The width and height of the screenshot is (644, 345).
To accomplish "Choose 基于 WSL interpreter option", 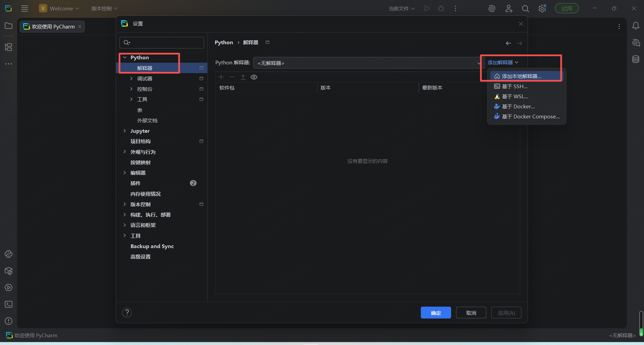I will (x=527, y=96).
